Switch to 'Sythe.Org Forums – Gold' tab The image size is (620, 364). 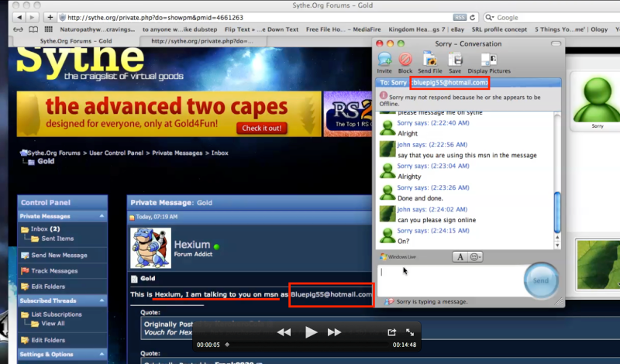point(76,41)
